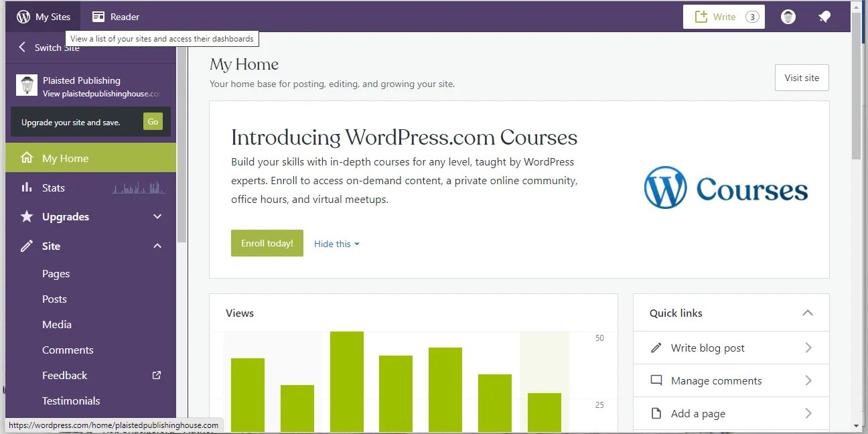Open Media under Site

click(x=57, y=324)
